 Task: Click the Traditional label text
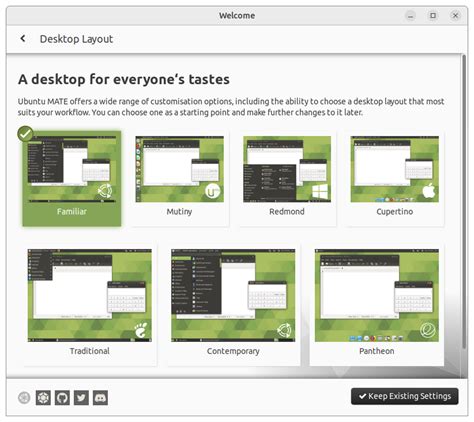coord(90,351)
